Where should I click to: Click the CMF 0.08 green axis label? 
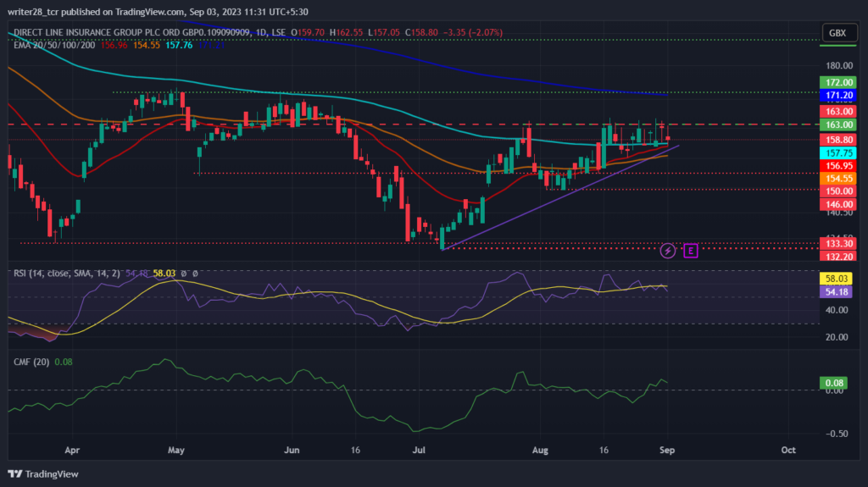pos(834,383)
